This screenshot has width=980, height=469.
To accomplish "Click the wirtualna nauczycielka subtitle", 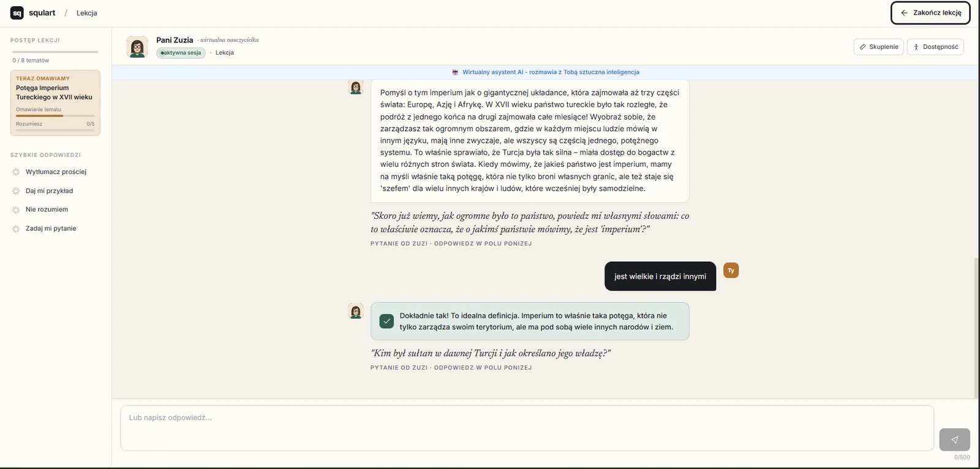I will pyautogui.click(x=229, y=40).
